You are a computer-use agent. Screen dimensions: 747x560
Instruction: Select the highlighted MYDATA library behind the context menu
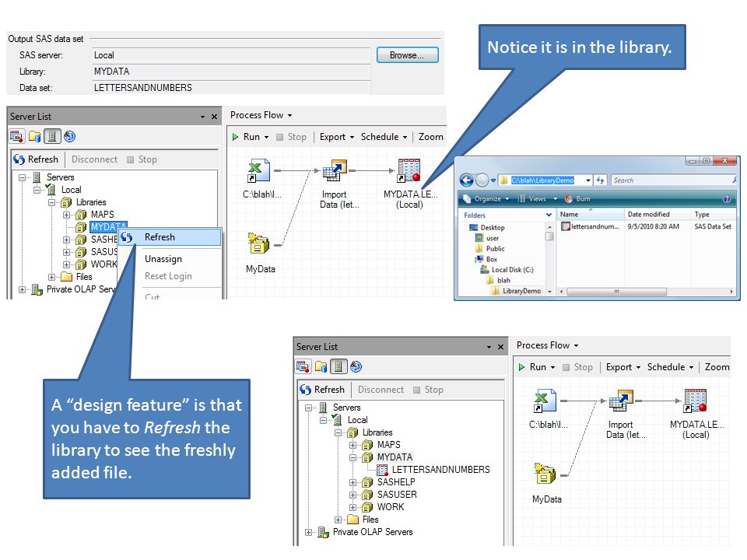(109, 226)
